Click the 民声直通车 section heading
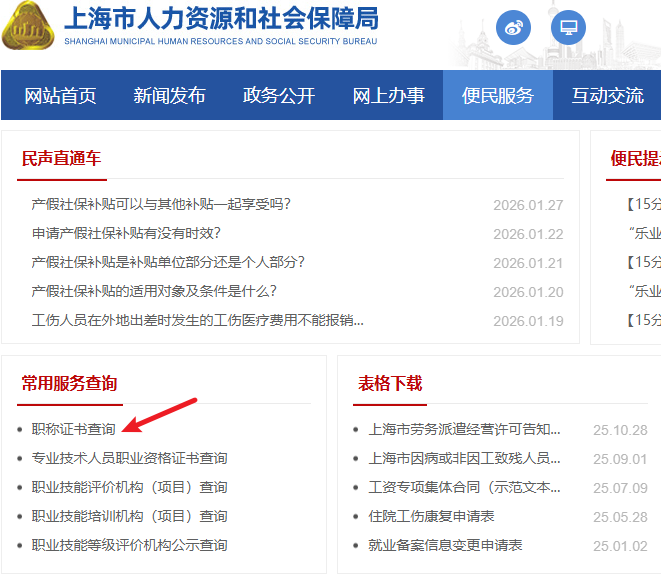The width and height of the screenshot is (661, 576). click(61, 159)
